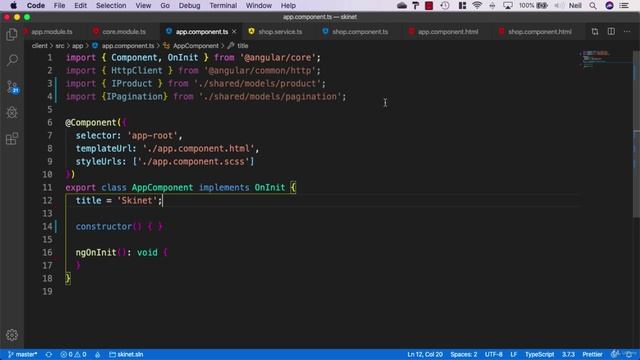
Task: Place cursor on line 12 title code
Action: point(119,200)
